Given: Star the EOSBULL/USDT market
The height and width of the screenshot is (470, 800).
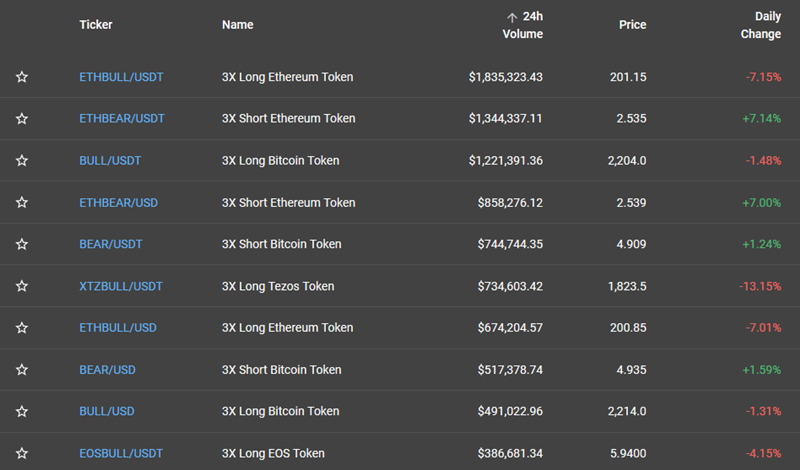Looking at the screenshot, I should tap(21, 454).
